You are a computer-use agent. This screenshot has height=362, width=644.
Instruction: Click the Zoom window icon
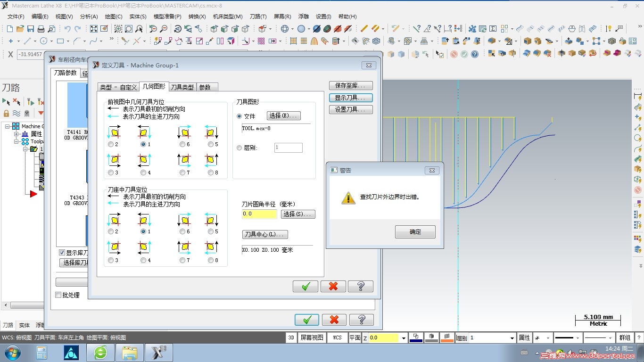[x=118, y=29]
